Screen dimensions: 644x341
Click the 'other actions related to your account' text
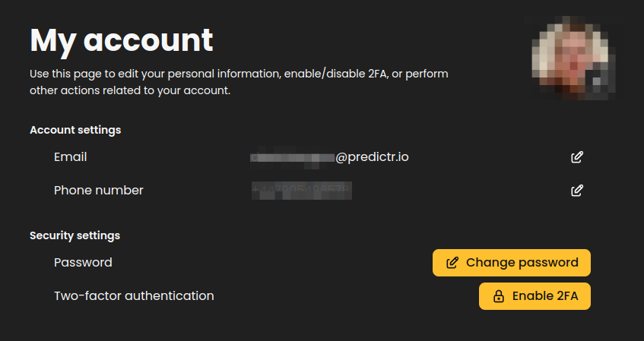coord(130,90)
